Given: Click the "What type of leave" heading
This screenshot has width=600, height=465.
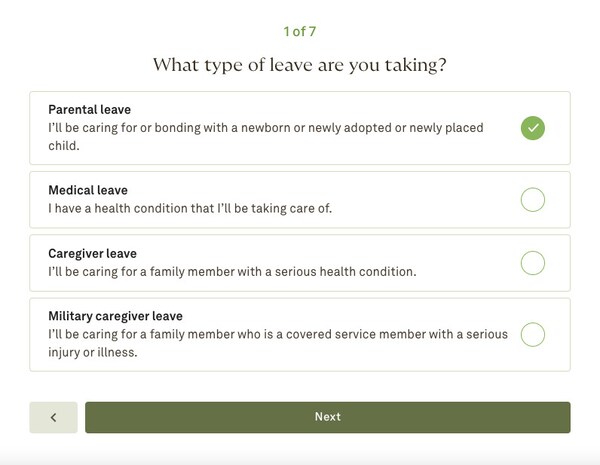Looking at the screenshot, I should pyautogui.click(x=300, y=65).
